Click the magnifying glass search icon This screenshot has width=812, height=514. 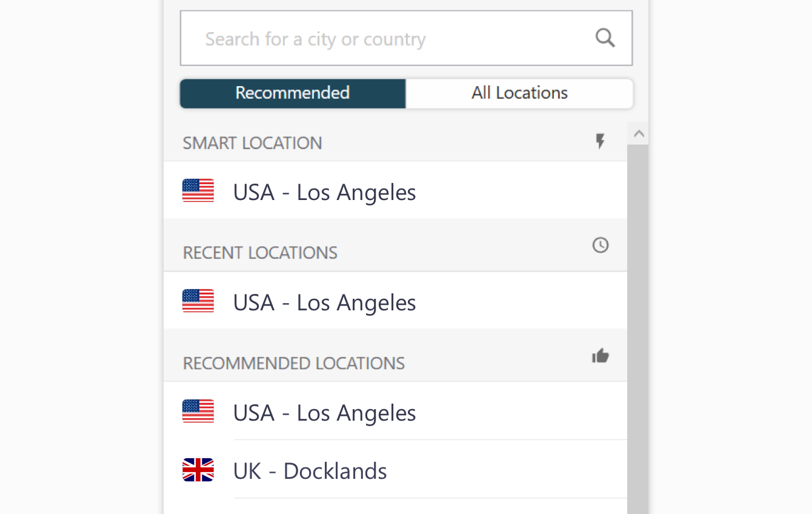[x=605, y=38]
